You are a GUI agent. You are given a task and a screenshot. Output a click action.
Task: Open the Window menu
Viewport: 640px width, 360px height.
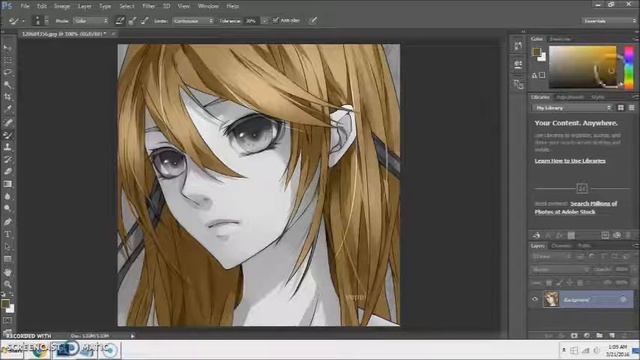(208, 6)
